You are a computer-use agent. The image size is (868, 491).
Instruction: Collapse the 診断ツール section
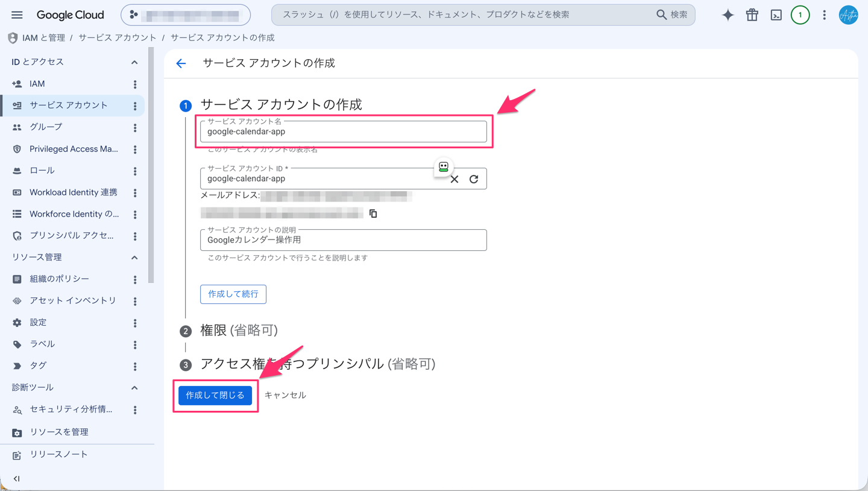click(134, 388)
